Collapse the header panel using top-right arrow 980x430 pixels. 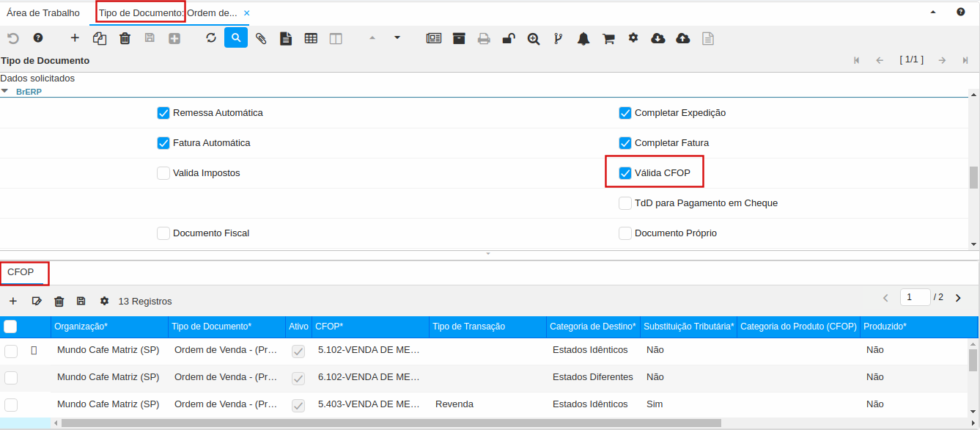pos(933,12)
